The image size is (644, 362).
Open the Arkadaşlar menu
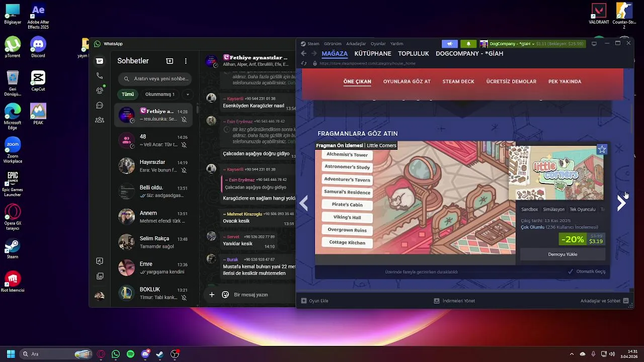(356, 44)
